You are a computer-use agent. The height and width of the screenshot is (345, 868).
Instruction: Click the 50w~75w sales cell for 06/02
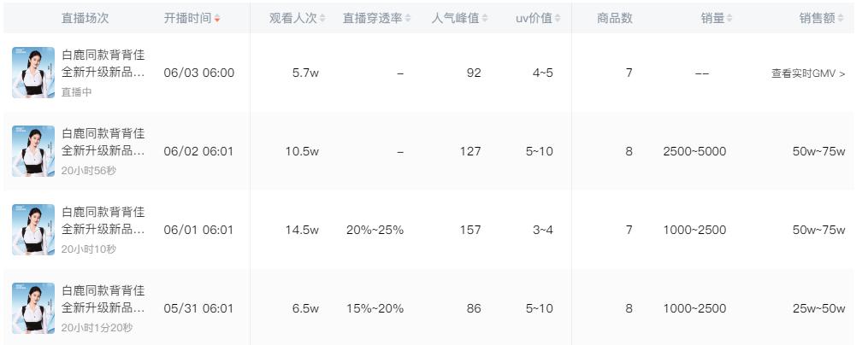(818, 151)
